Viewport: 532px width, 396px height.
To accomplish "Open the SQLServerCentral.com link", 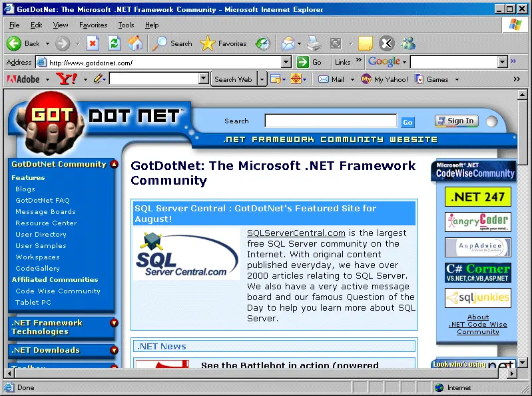I will (296, 233).
